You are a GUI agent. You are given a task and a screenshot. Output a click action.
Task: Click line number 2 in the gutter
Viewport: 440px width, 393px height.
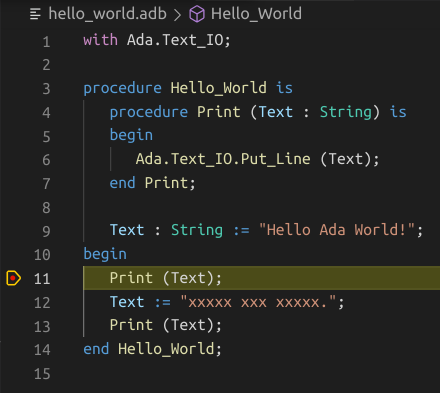click(x=46, y=65)
